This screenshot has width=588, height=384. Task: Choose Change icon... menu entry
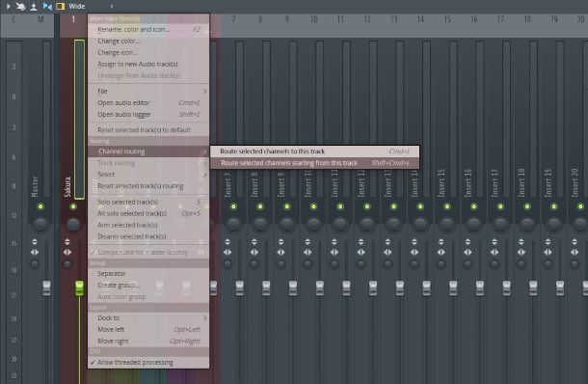(x=148, y=52)
